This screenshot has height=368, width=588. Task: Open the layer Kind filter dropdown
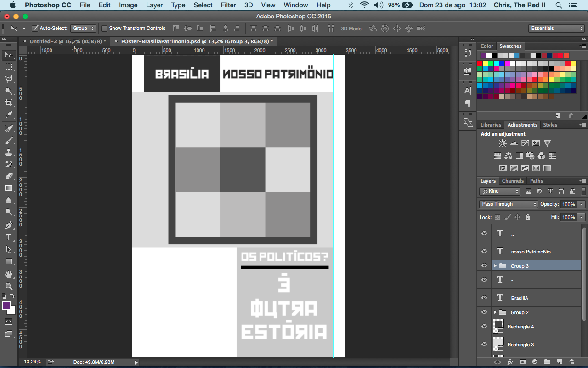click(500, 191)
